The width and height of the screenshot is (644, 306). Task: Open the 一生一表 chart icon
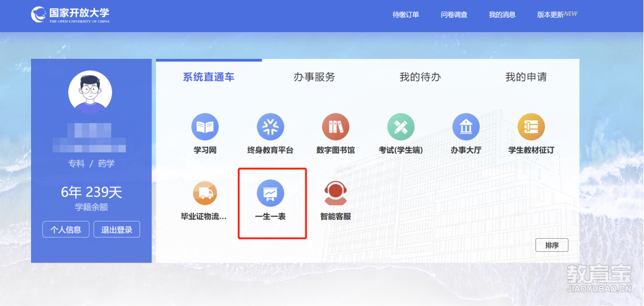(270, 193)
